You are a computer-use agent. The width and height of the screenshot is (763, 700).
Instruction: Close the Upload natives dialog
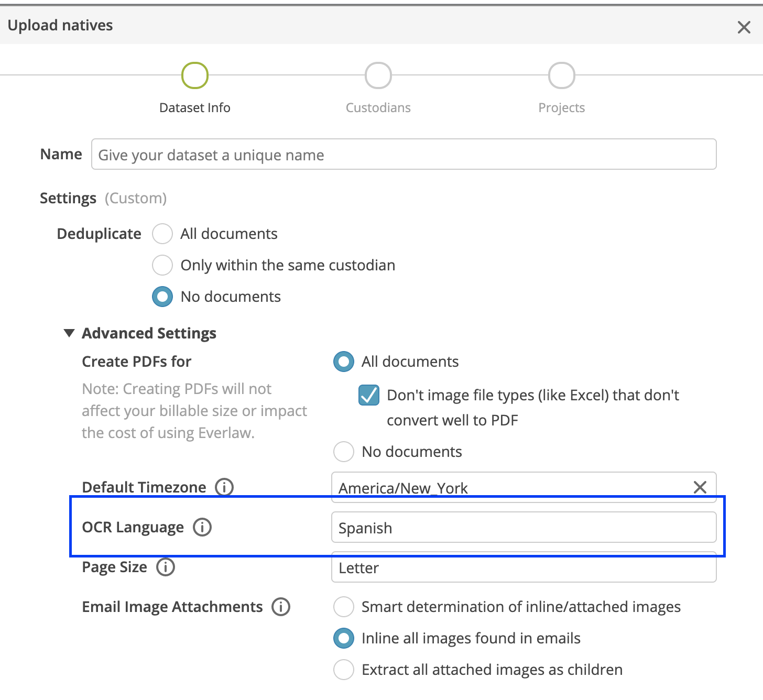click(x=744, y=27)
